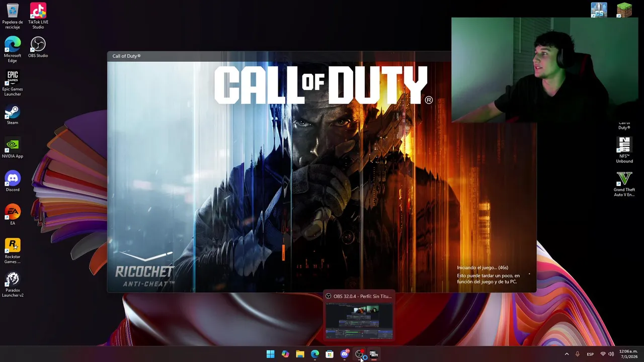Open TikTok LIVE Studio desktop shortcut
This screenshot has width=644, height=362.
click(x=38, y=16)
